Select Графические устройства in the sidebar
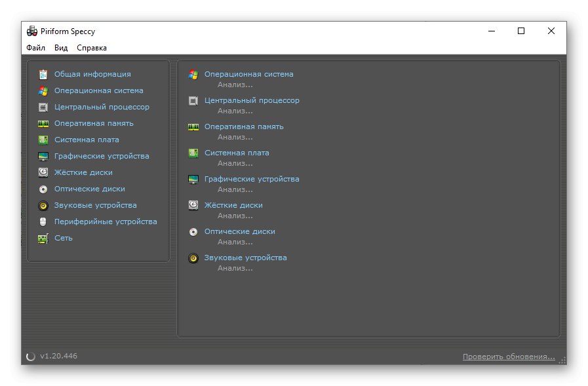Viewport: 588px width, 386px height. [x=102, y=156]
